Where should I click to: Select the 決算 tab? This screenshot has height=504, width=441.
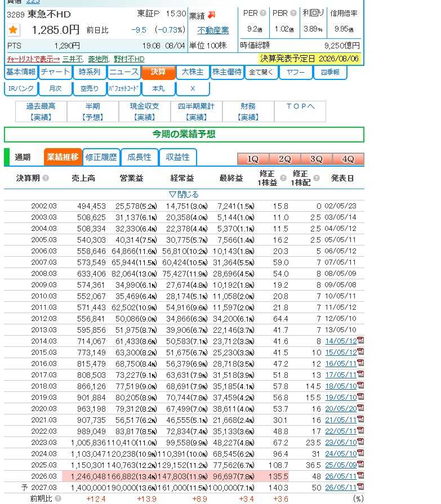(x=158, y=72)
